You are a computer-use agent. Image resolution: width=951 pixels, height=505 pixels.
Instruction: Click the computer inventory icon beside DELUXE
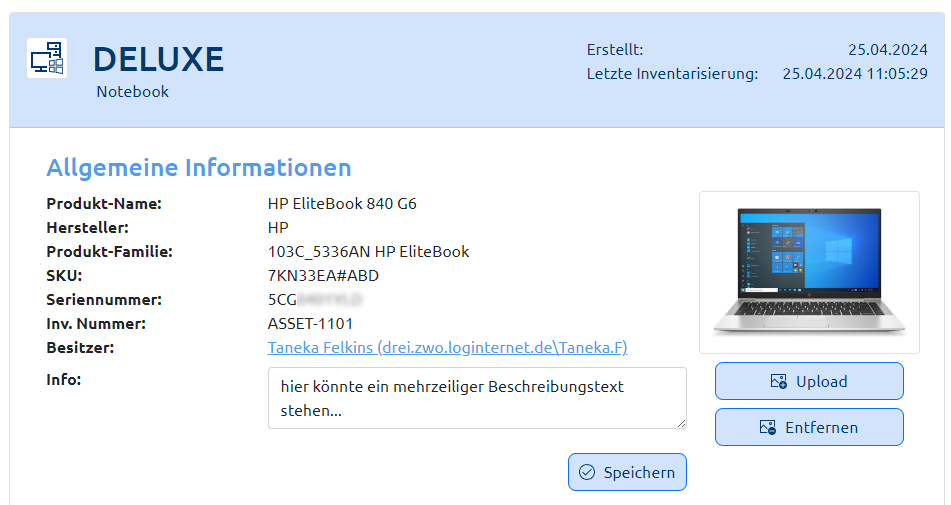click(x=47, y=58)
